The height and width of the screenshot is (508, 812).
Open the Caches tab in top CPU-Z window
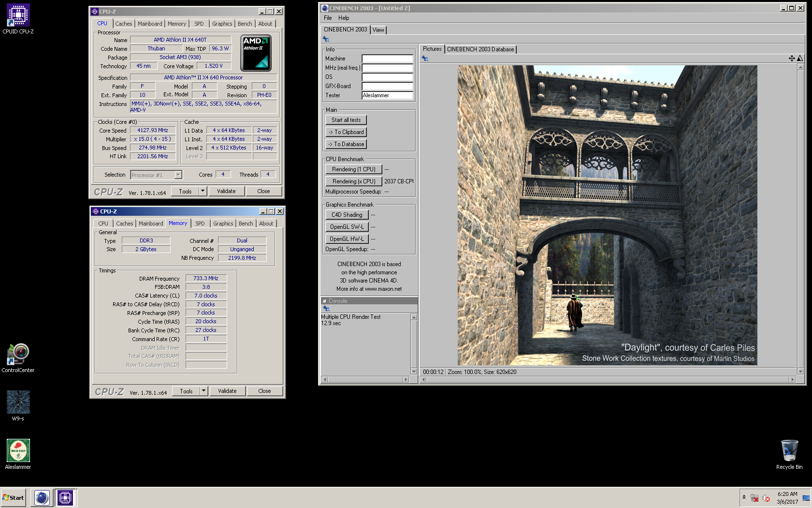[x=124, y=24]
